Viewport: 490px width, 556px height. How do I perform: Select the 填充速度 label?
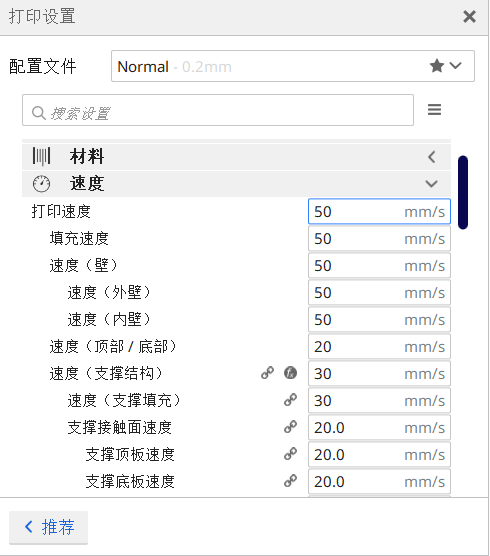(79, 238)
